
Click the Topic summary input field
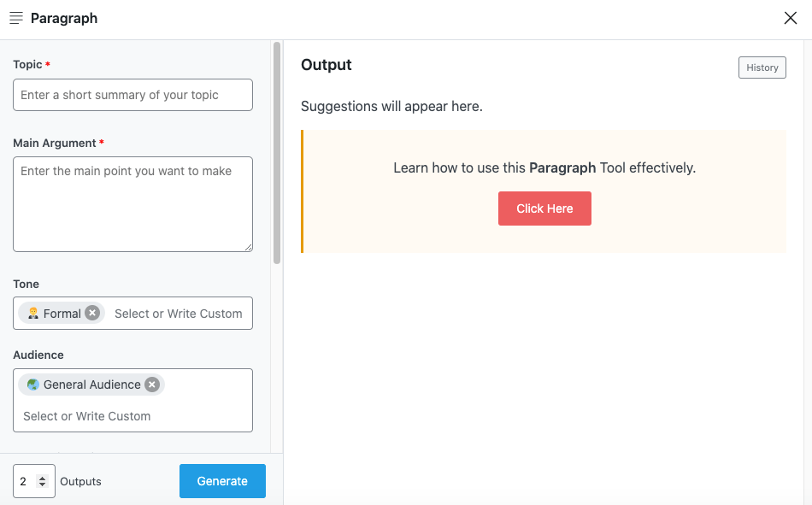pyautogui.click(x=132, y=95)
